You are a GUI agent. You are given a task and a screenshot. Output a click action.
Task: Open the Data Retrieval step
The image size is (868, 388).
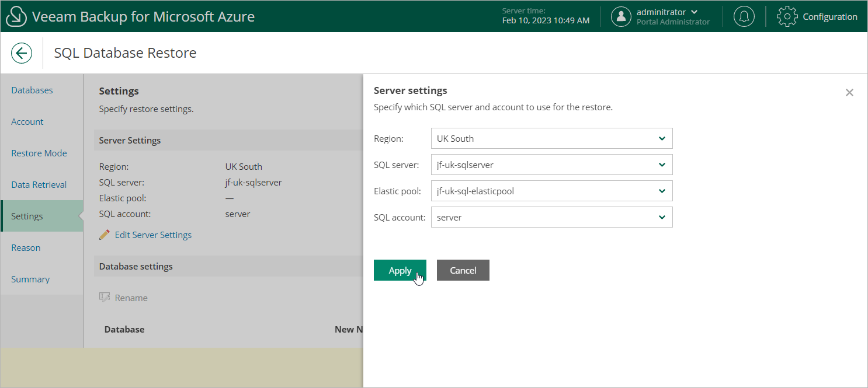(39, 184)
